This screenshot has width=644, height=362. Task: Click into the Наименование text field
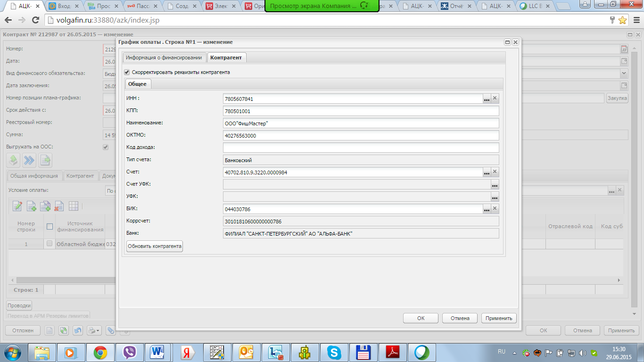361,123
